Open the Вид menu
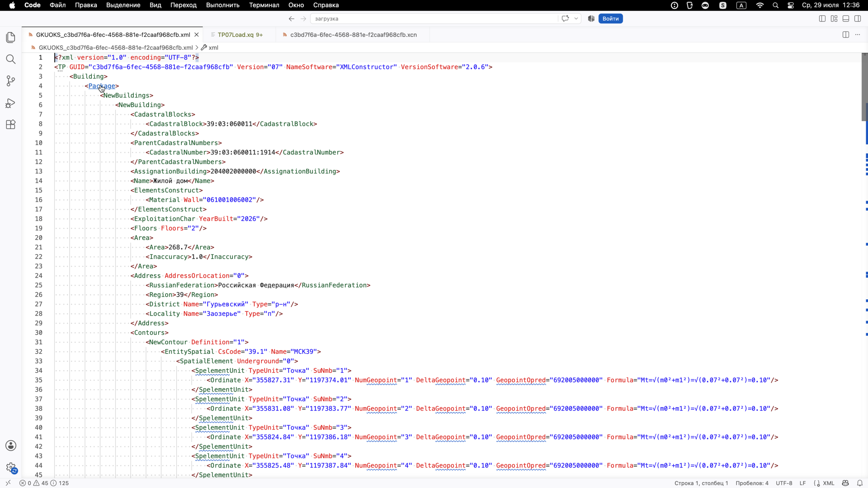 (x=156, y=5)
